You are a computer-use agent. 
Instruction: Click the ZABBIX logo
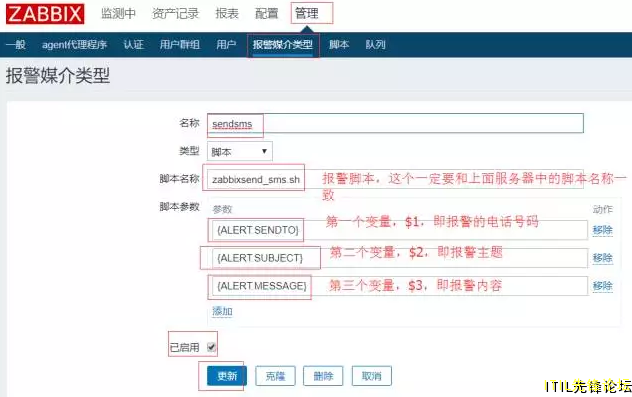45,14
